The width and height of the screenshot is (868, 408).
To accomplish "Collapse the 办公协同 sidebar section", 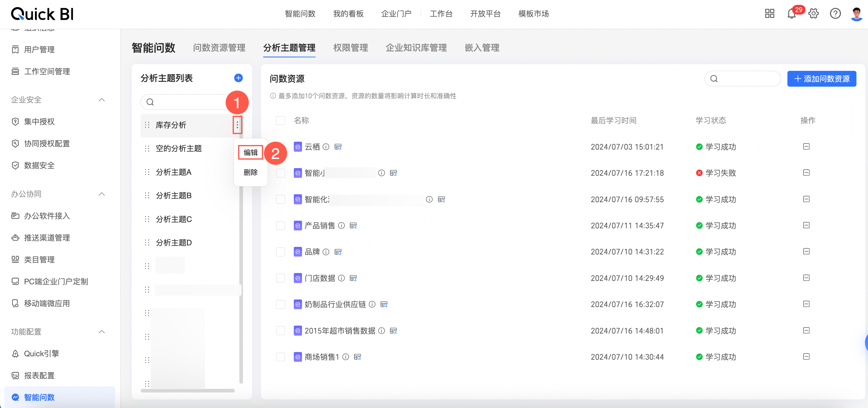I will pos(101,194).
